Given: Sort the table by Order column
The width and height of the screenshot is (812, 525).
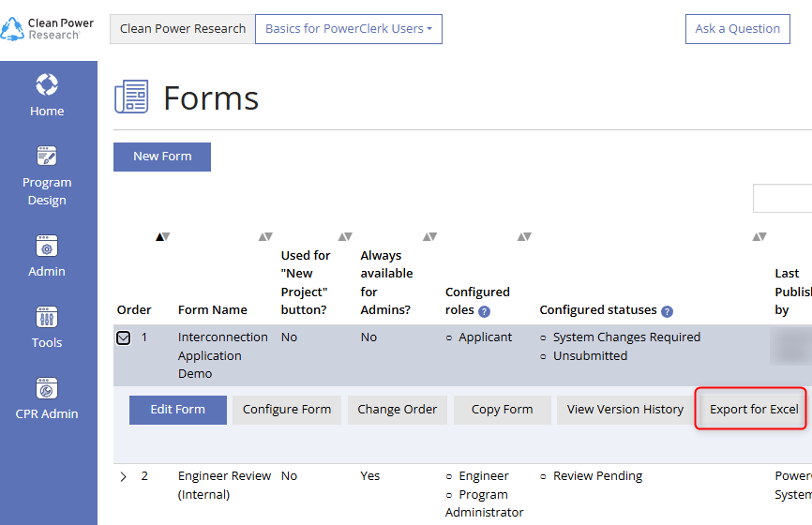Looking at the screenshot, I should click(162, 236).
